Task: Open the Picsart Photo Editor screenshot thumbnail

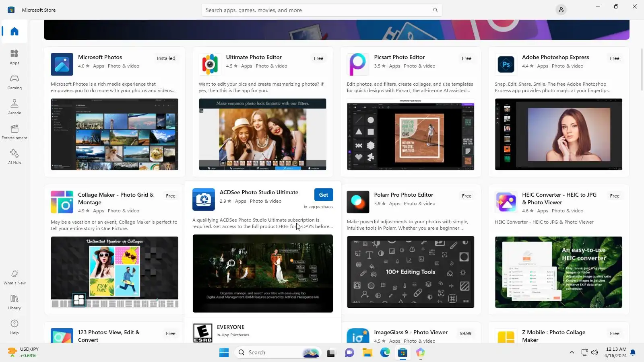Action: click(x=411, y=134)
